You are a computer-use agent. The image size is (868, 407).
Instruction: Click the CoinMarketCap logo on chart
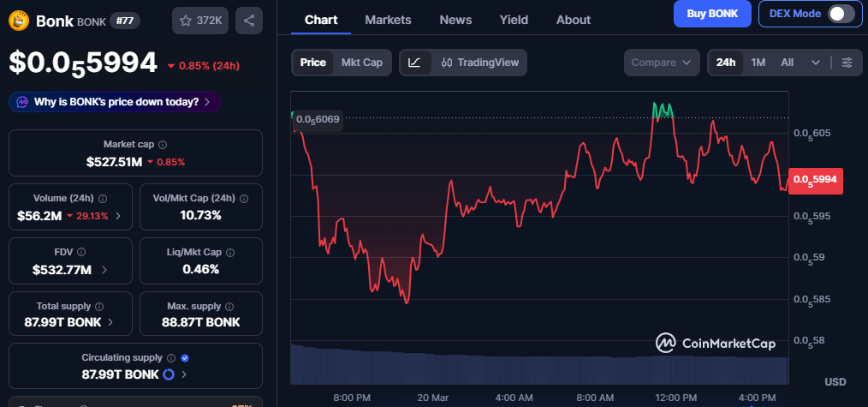[716, 344]
